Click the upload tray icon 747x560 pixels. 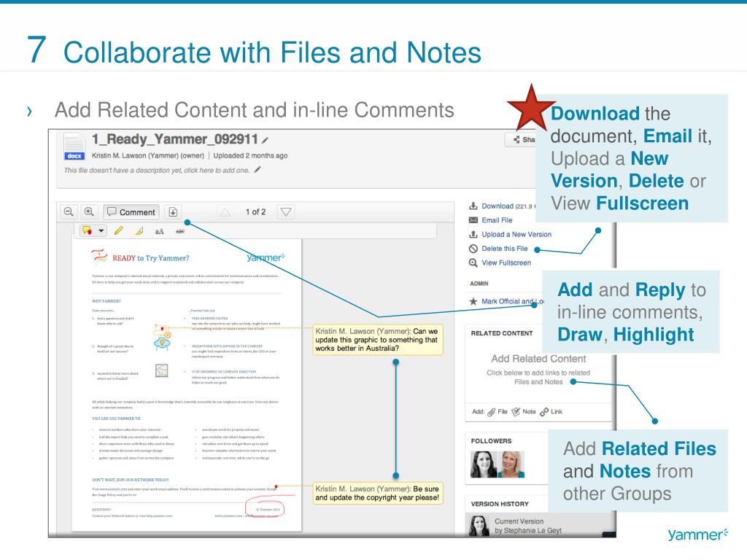[x=473, y=234]
